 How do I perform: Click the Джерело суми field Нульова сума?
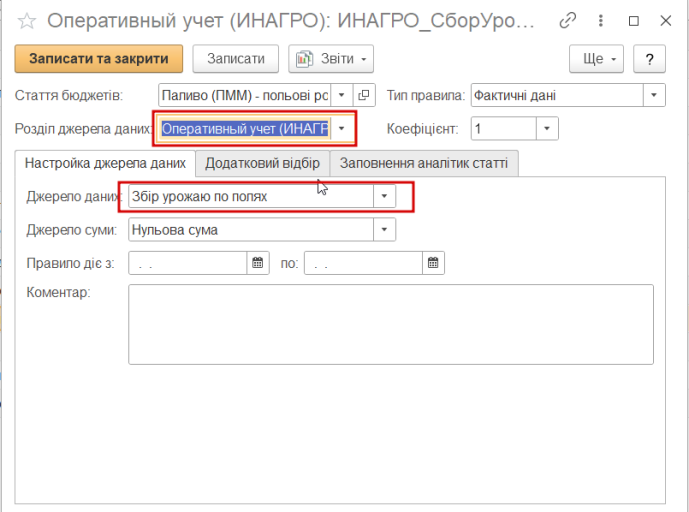click(251, 229)
